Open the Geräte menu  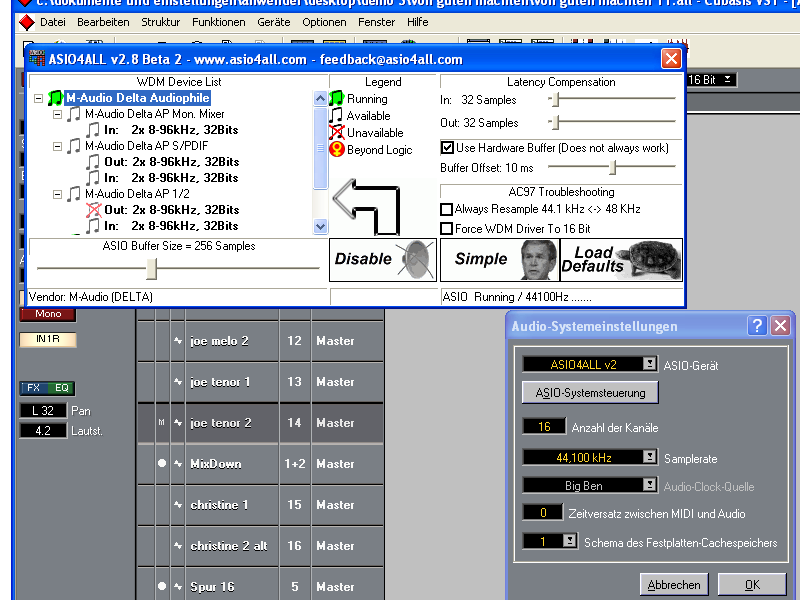click(x=273, y=22)
